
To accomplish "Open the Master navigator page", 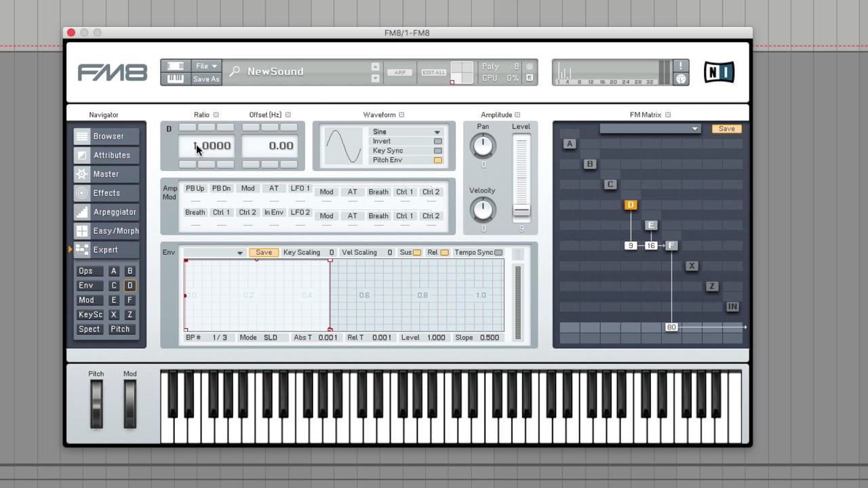I will 106,174.
